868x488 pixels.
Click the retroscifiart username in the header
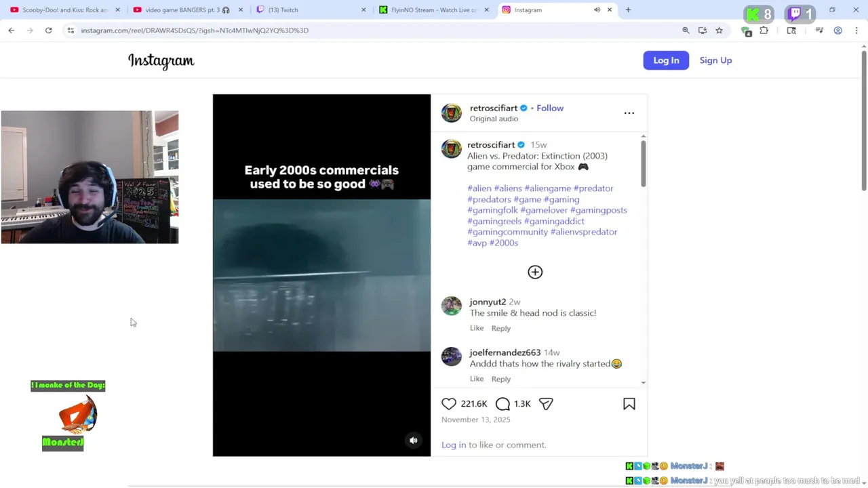494,108
